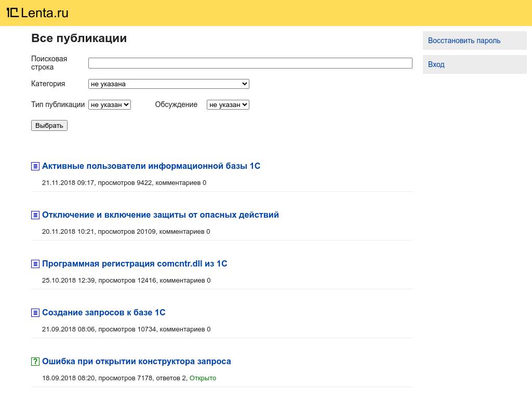Select the article icon next to Отключение защиты
532x399 pixels.
click(35, 215)
